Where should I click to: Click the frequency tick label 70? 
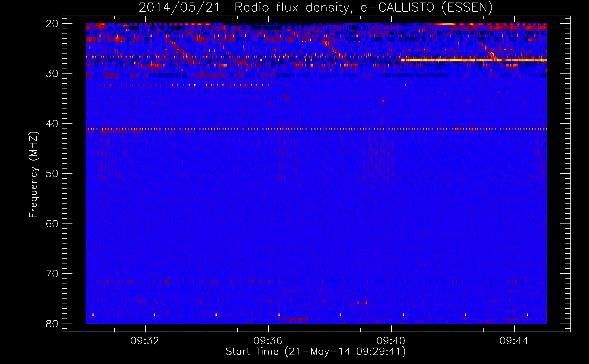point(52,274)
